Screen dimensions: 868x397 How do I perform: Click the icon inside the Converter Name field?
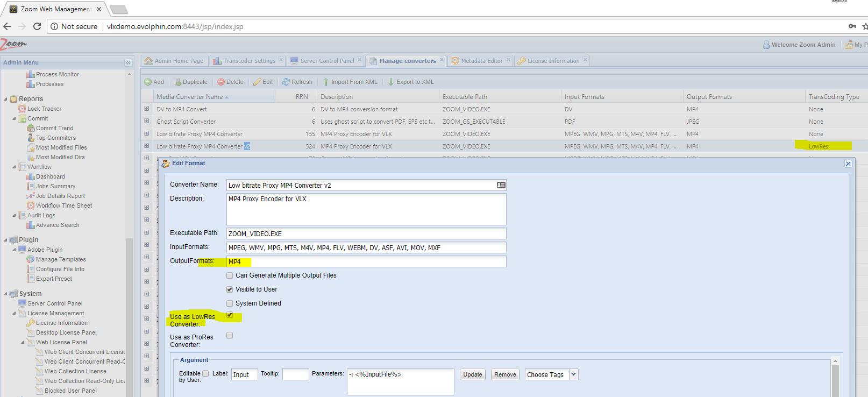(x=501, y=185)
